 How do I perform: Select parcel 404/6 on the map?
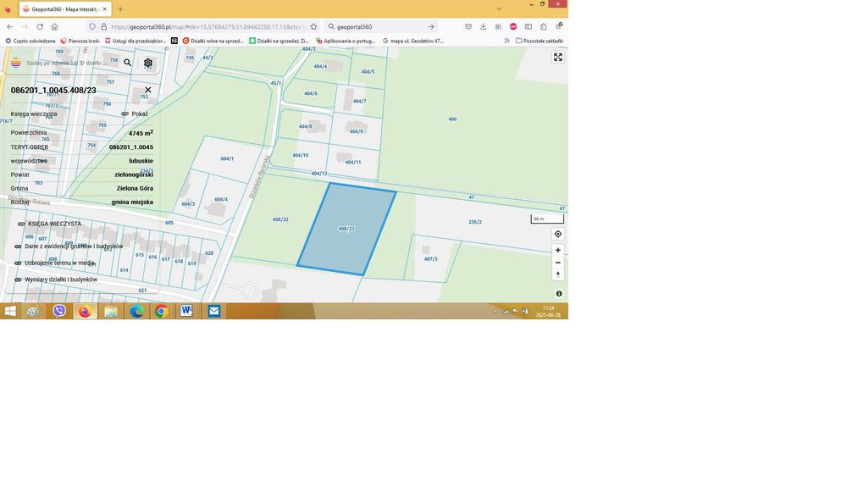coord(311,93)
